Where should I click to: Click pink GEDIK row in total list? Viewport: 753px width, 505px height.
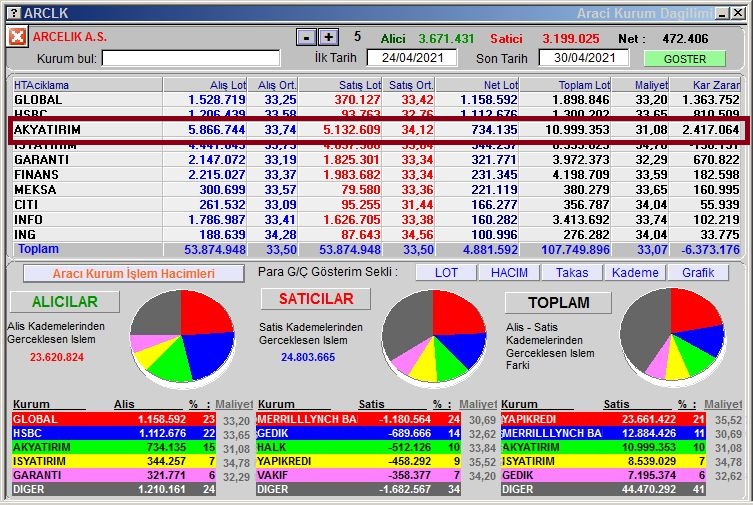[x=603, y=475]
